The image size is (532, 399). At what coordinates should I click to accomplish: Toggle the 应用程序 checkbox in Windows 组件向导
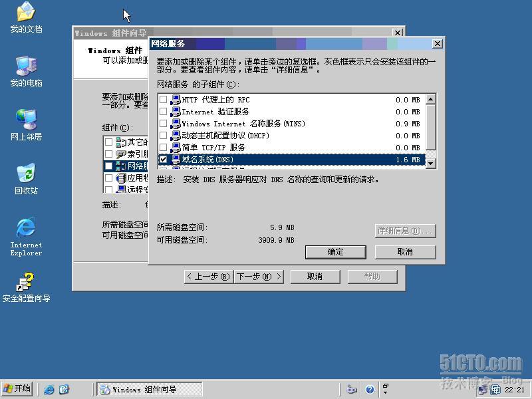108,178
